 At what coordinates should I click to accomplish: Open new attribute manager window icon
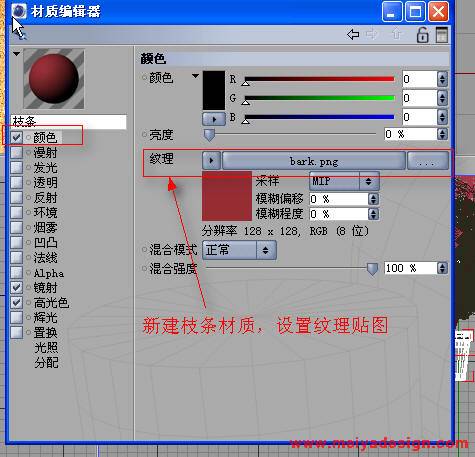pyautogui.click(x=442, y=35)
